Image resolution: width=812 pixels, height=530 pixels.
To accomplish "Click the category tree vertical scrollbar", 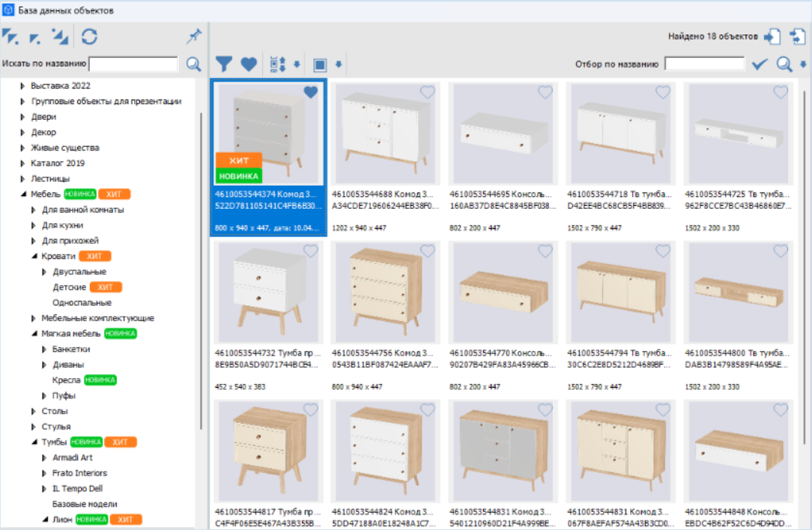I will pos(201,271).
